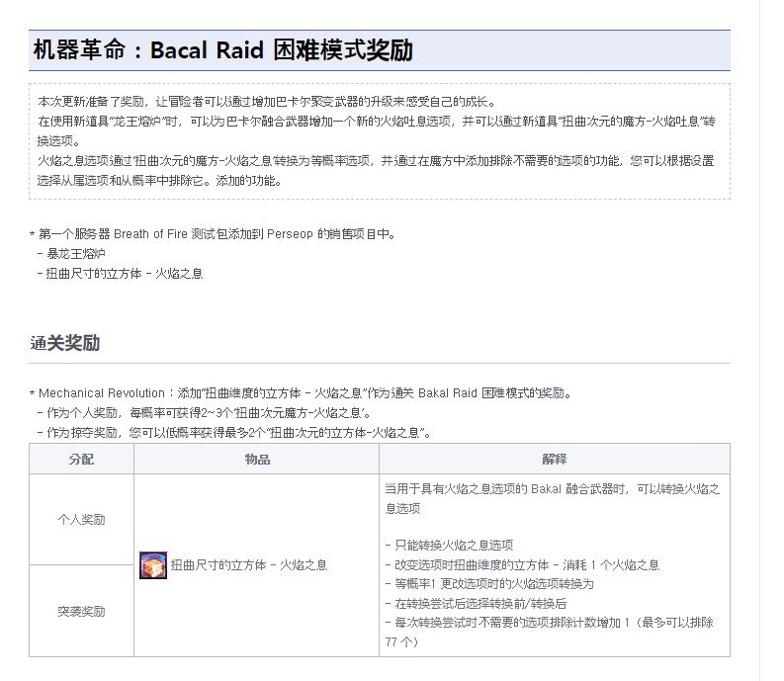Screen dimensions: 784x681
Task: Click the 机器革命：Bacal Raid 困难模式奖励 heading
Action: click(x=222, y=50)
